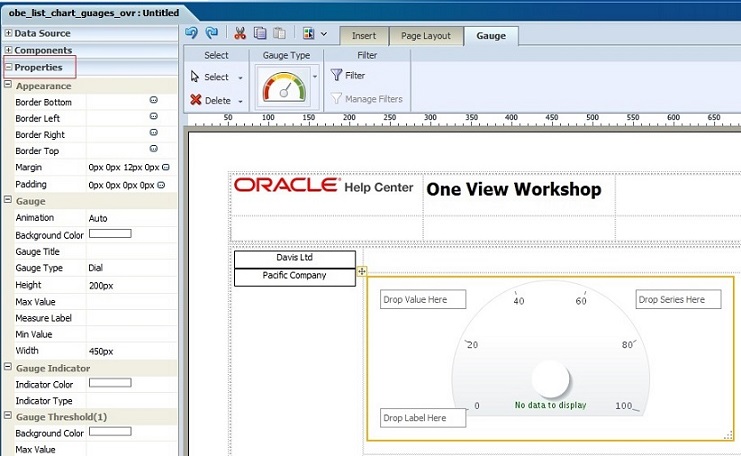
Task: Open the Gauge Type dropdown arrow
Action: 315,76
